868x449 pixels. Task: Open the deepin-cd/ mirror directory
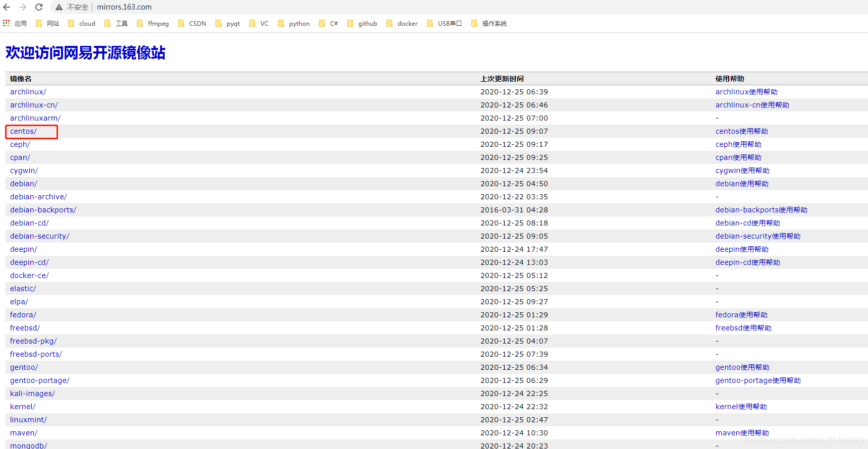[29, 262]
